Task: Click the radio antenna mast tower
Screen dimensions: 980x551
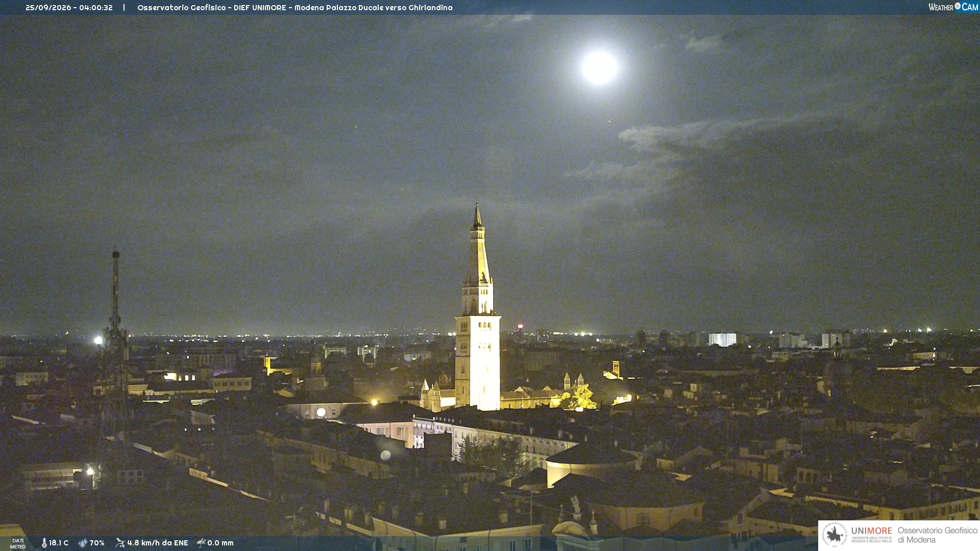Action: (116, 342)
